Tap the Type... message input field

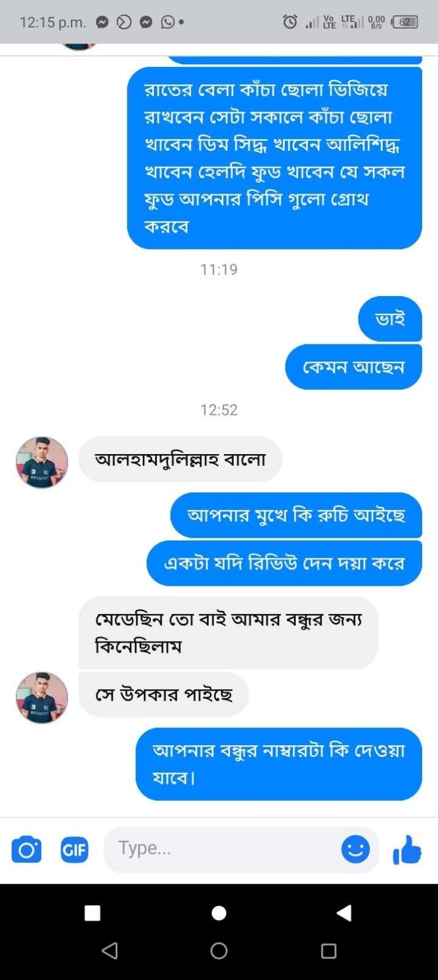221,849
